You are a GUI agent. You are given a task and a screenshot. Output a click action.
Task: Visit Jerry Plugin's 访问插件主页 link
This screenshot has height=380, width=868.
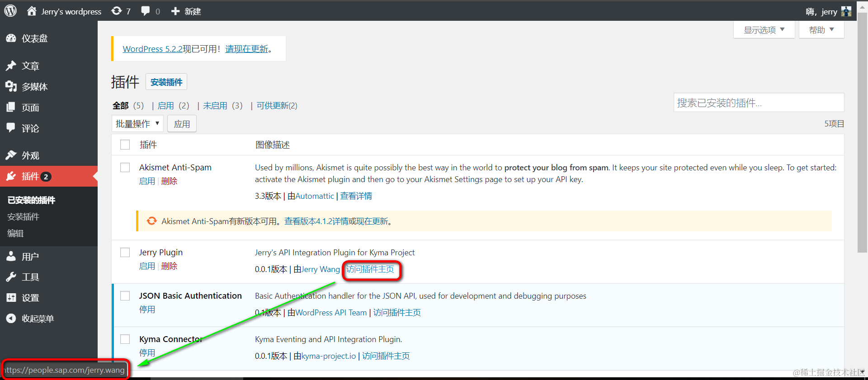[x=370, y=269]
